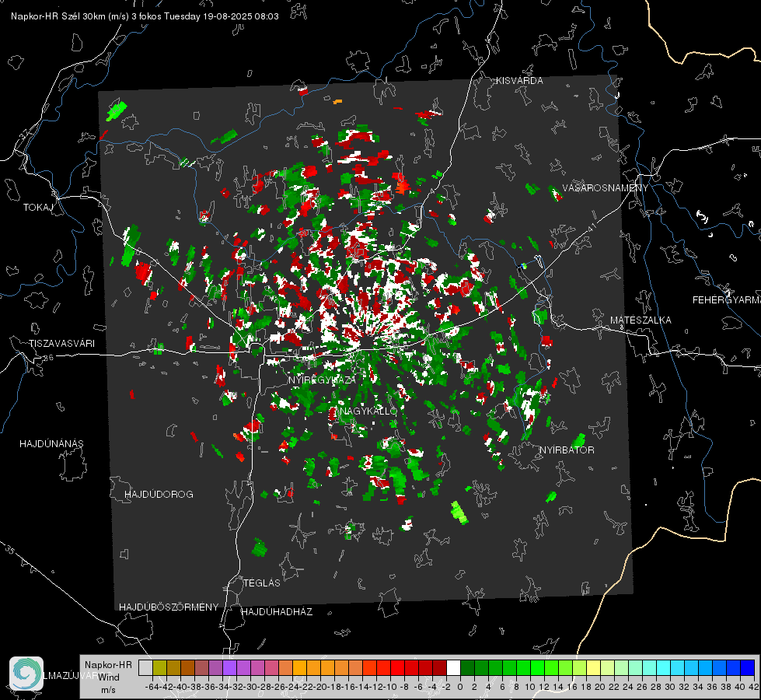Select the dark blue legend swatch above 40

(x=748, y=668)
